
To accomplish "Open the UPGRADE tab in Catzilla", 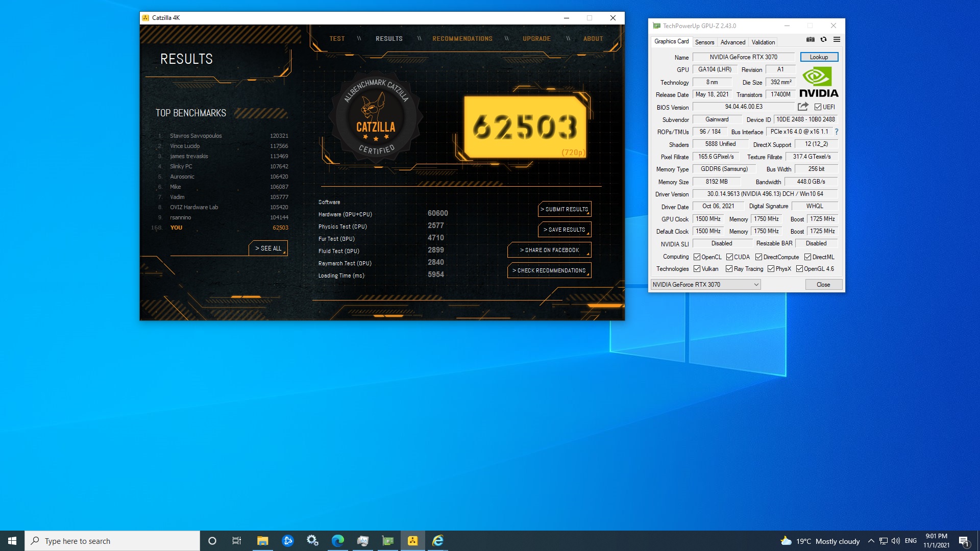I will pos(536,39).
